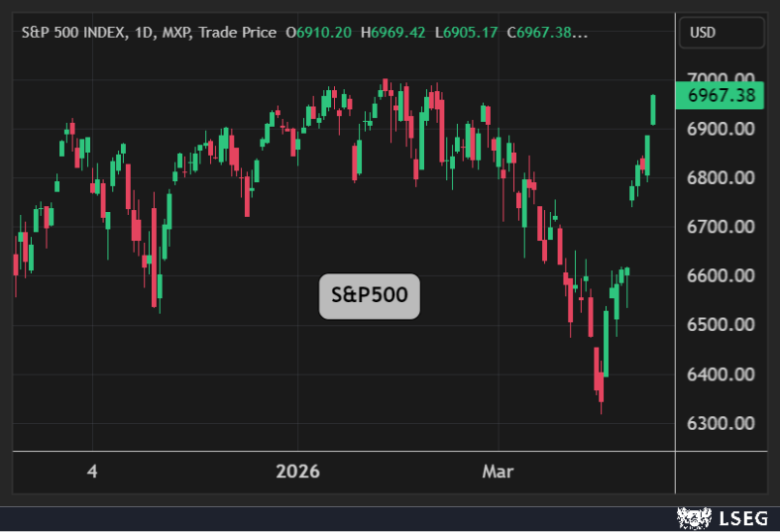This screenshot has height=532, width=780.
Task: Click the 7000.00 price axis label
Action: click(x=721, y=79)
